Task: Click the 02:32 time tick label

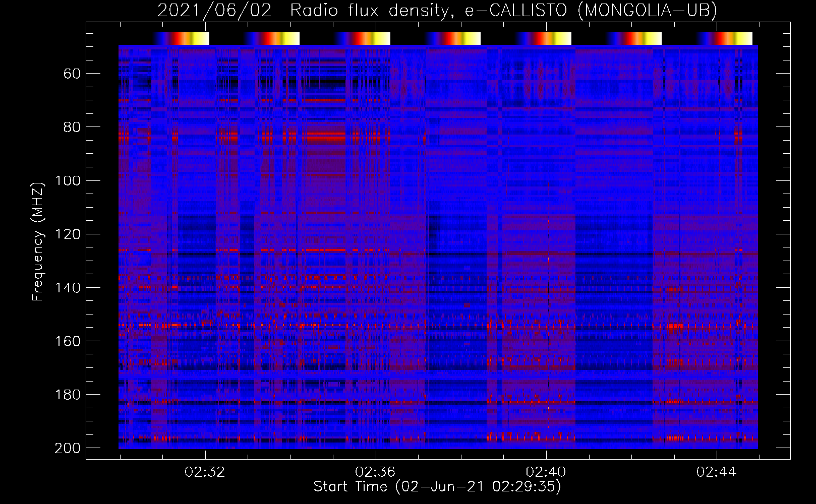Action: pyautogui.click(x=205, y=472)
